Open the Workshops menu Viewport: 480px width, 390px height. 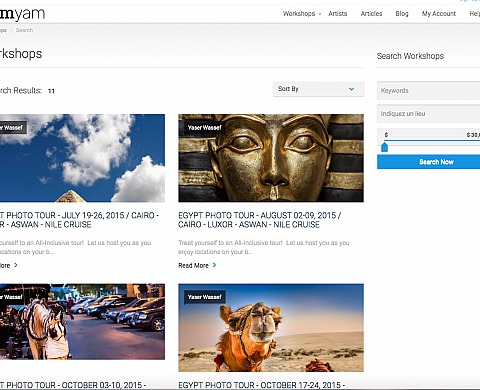click(x=299, y=14)
